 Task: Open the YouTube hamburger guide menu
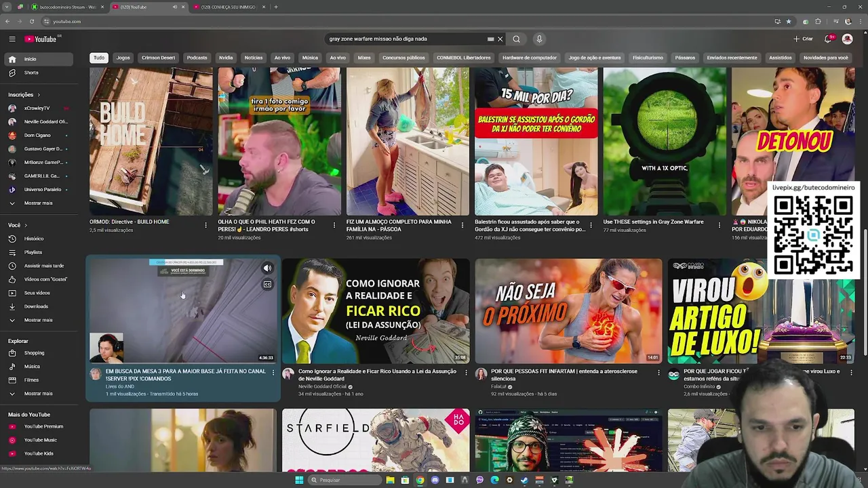(12, 39)
